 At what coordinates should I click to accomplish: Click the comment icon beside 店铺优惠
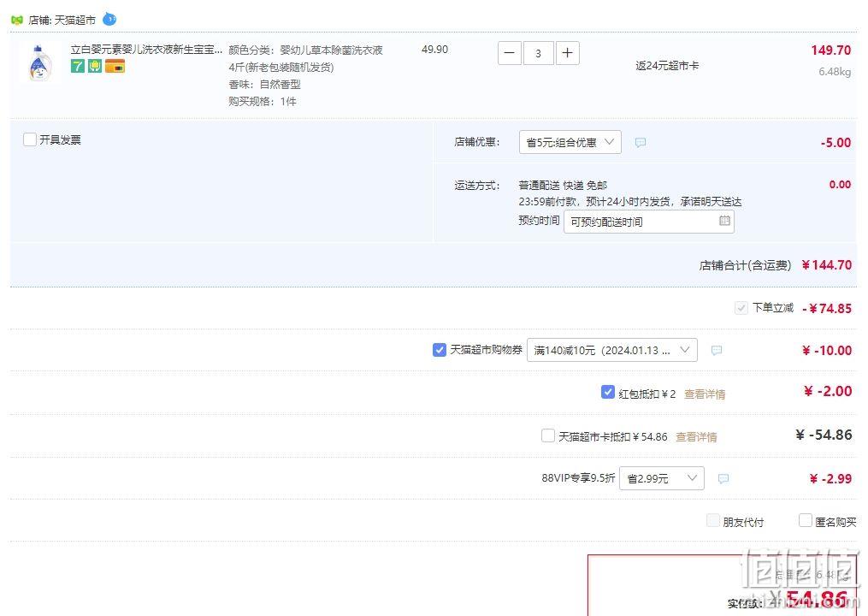point(641,142)
